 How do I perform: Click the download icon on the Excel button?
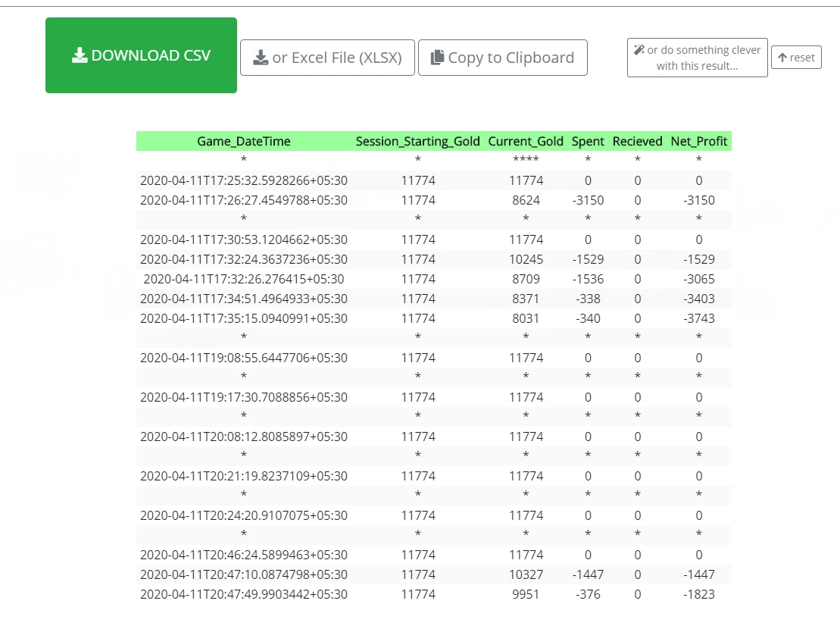261,58
